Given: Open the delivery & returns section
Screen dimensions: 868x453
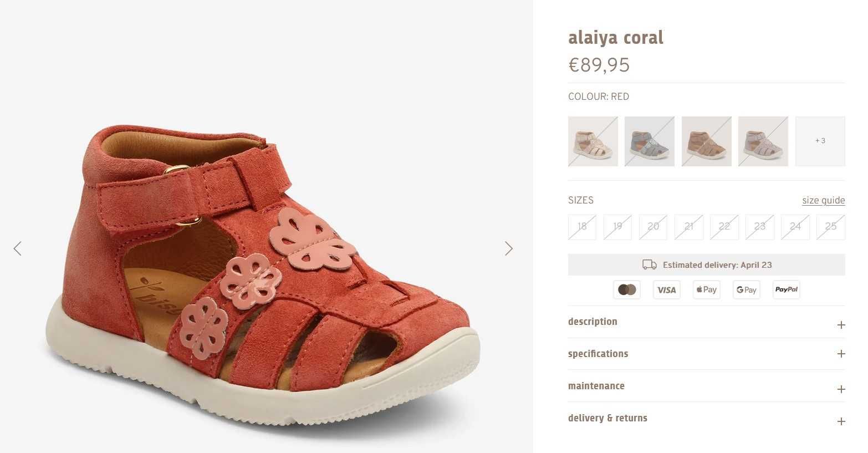Looking at the screenshot, I should pos(707,418).
